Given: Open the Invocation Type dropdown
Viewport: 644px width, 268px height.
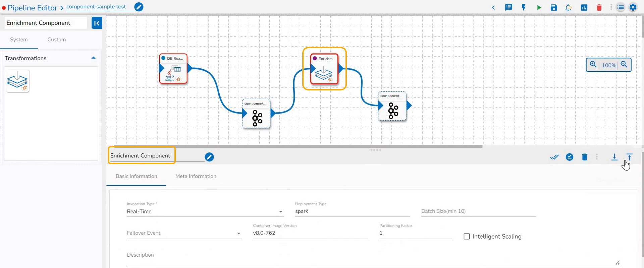Looking at the screenshot, I should pyautogui.click(x=205, y=211).
